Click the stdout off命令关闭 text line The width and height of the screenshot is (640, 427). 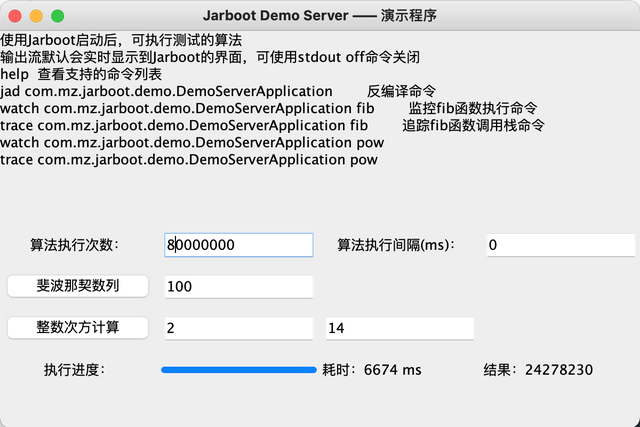(x=210, y=57)
